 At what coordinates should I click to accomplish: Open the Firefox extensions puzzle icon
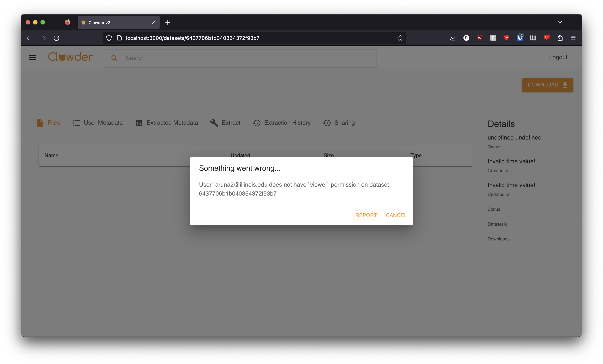(560, 38)
